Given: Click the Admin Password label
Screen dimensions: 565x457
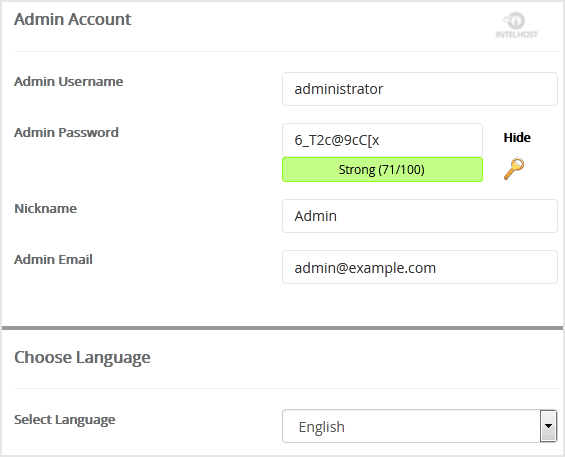Looking at the screenshot, I should click(66, 132).
